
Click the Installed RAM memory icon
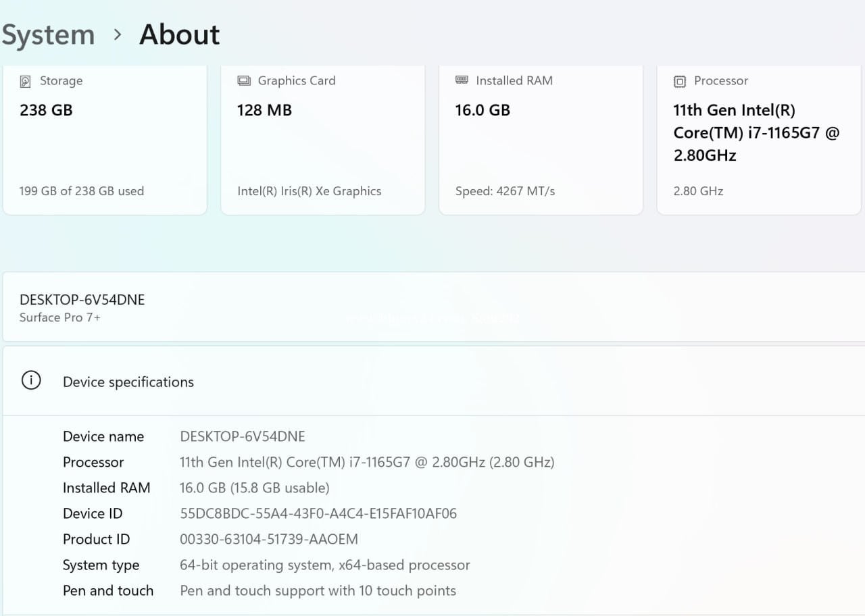coord(462,80)
